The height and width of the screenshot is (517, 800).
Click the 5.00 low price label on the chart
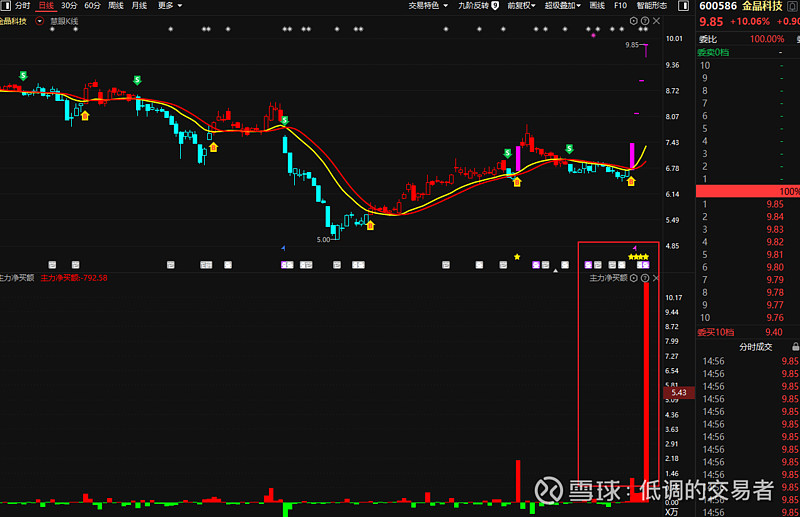tap(323, 239)
